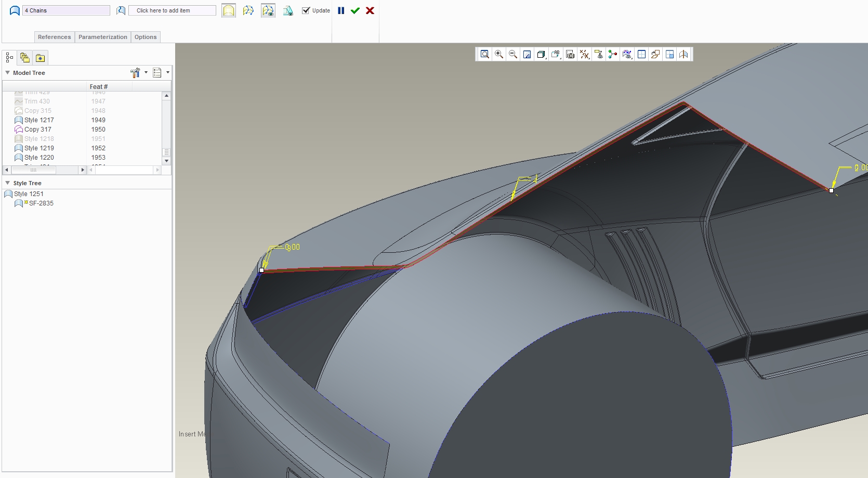Select Style 1218 in the Model Tree
Screen dimensions: 868x478
[x=39, y=139]
